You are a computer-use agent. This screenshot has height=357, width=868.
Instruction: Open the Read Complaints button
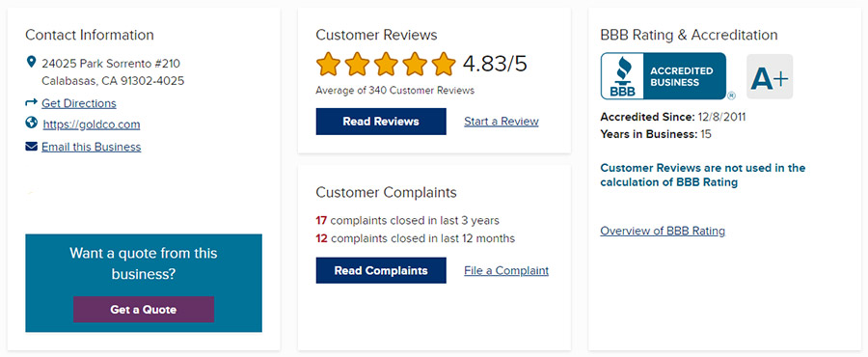pos(381,271)
